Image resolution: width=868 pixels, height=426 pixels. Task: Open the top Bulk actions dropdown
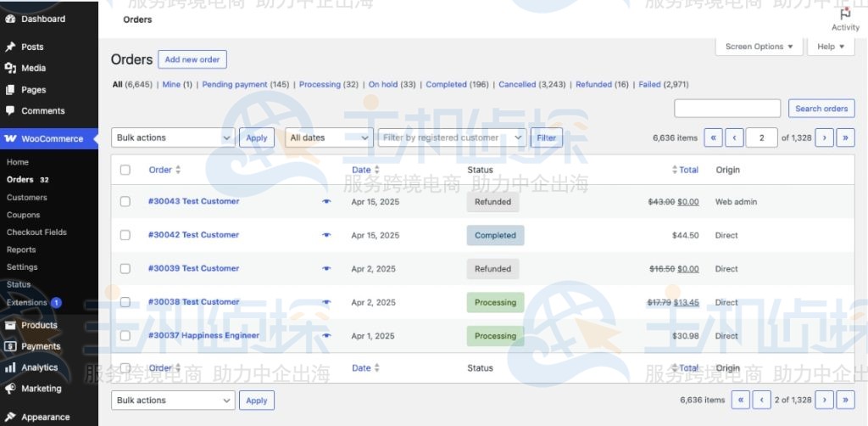click(173, 137)
